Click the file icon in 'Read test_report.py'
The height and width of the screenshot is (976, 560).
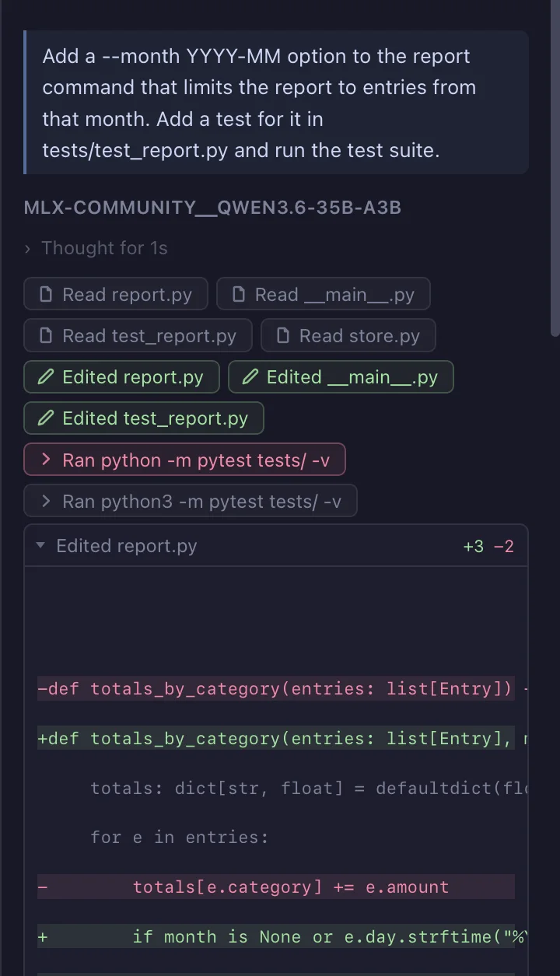(47, 336)
